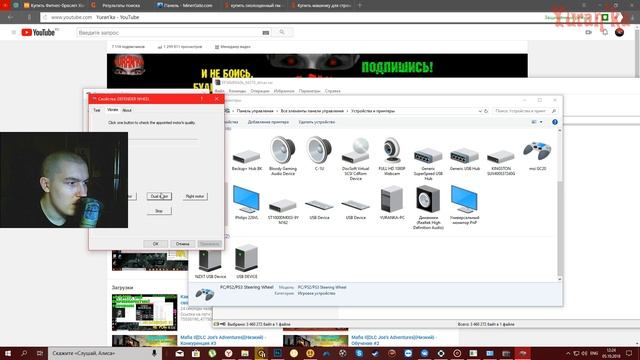This screenshot has width=640, height=360.
Task: Open the Mafia II Обучение video link
Action: 394,340
